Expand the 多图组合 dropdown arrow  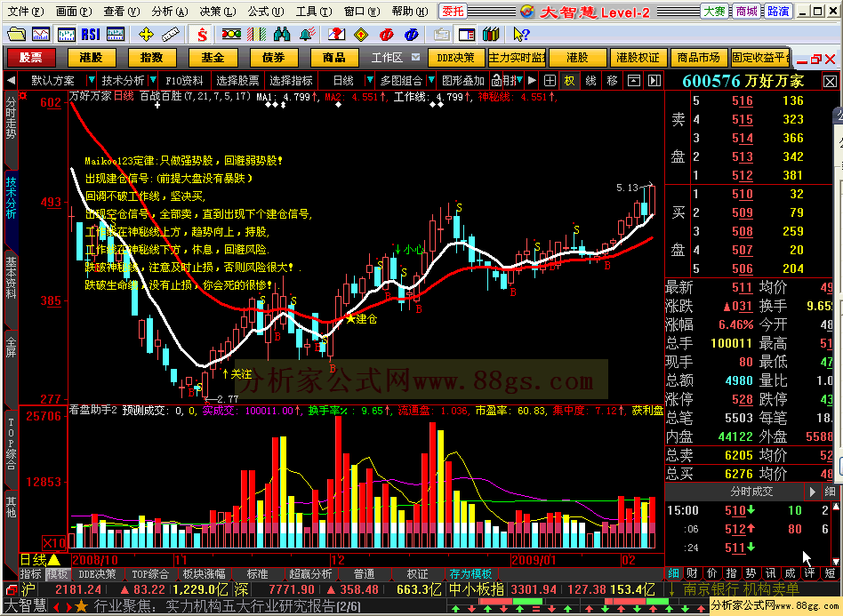431,81
